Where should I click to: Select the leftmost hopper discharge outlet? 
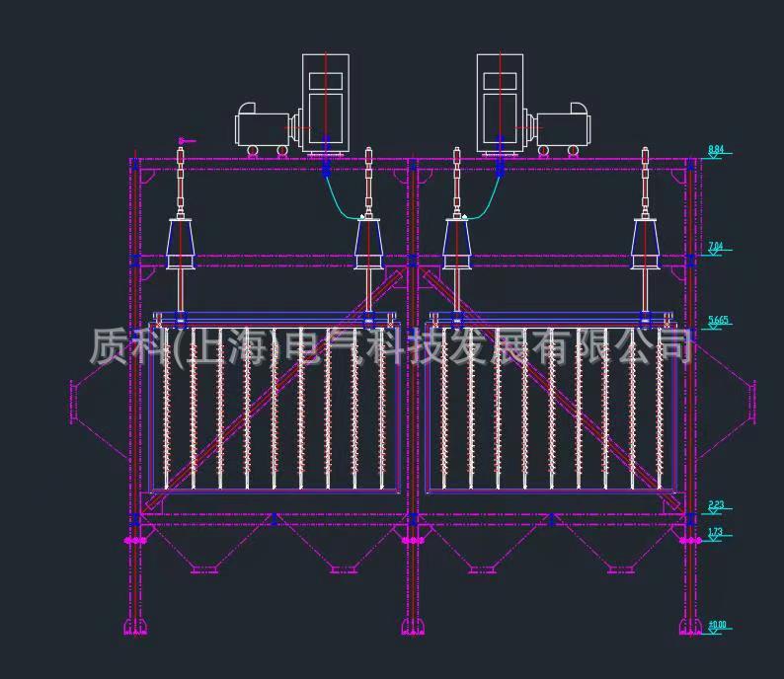tap(204, 568)
